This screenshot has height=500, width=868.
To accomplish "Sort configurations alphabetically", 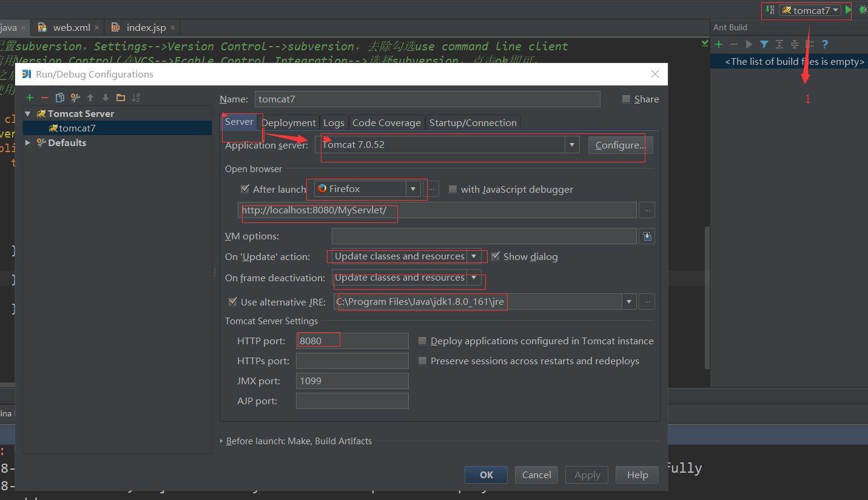I will pos(136,98).
